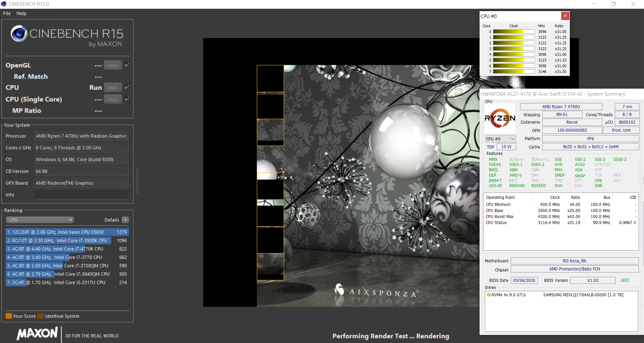Click the CPU Boost Max operating point row

(561, 217)
